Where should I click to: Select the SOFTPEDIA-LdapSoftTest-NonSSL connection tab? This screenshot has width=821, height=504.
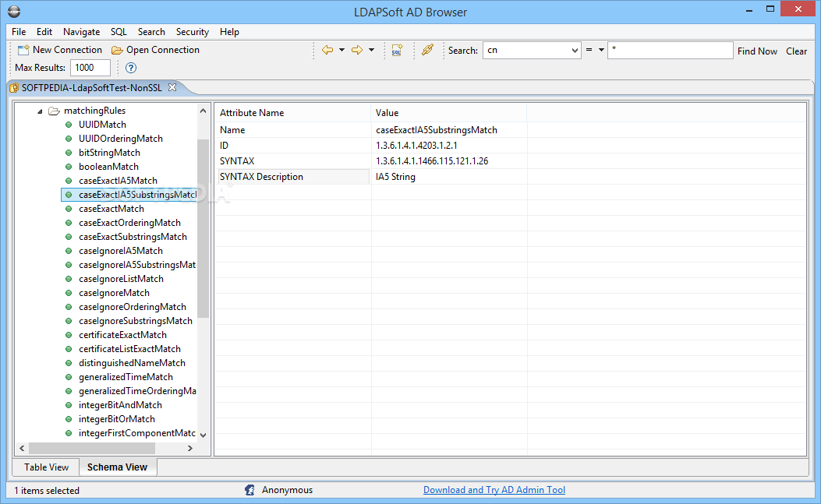coord(92,88)
